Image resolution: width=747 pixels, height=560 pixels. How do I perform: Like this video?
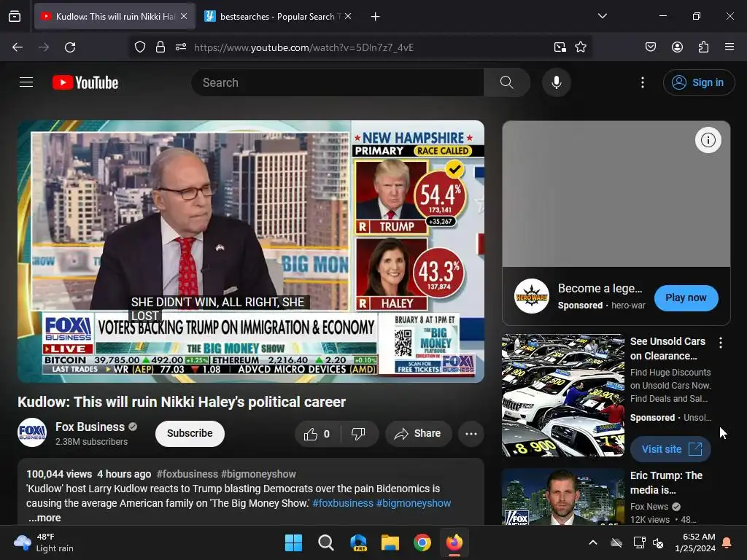(x=317, y=434)
